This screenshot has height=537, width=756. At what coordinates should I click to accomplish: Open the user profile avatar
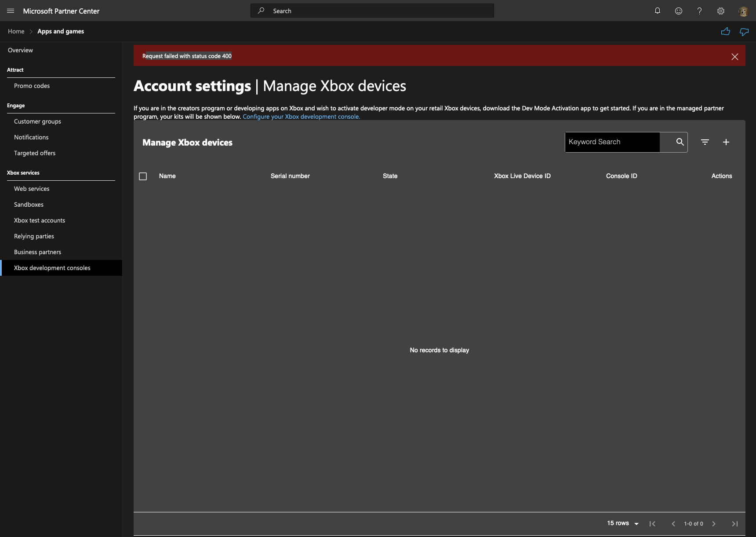pyautogui.click(x=743, y=11)
